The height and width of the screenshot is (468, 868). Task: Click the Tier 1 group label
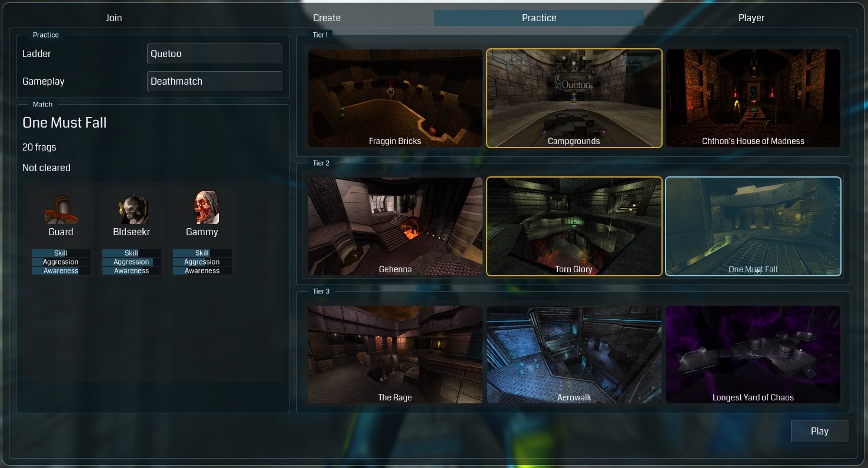(321, 35)
